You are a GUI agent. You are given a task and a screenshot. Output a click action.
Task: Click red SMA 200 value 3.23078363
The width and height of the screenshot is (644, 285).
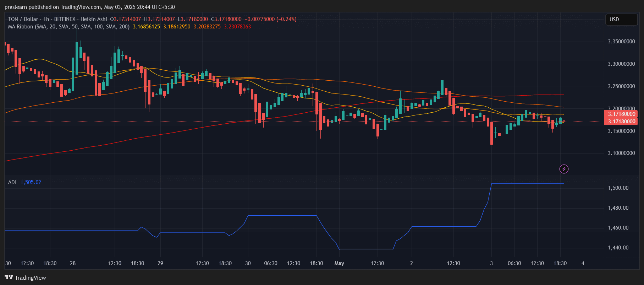tap(237, 27)
